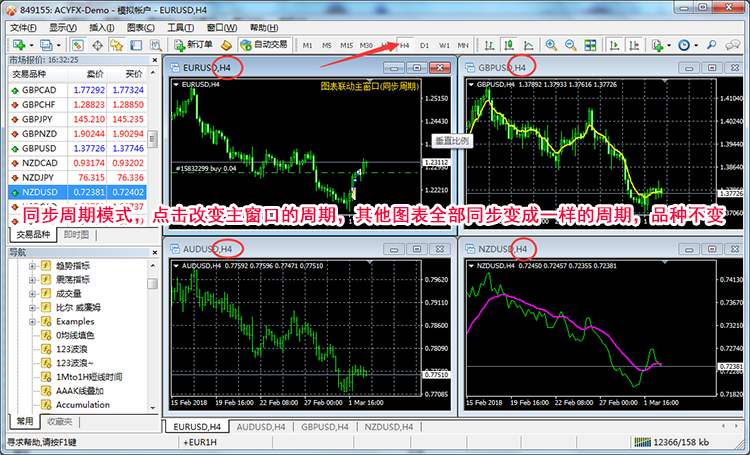Click the Navigator vertical scrollbar thumb

tap(153, 284)
